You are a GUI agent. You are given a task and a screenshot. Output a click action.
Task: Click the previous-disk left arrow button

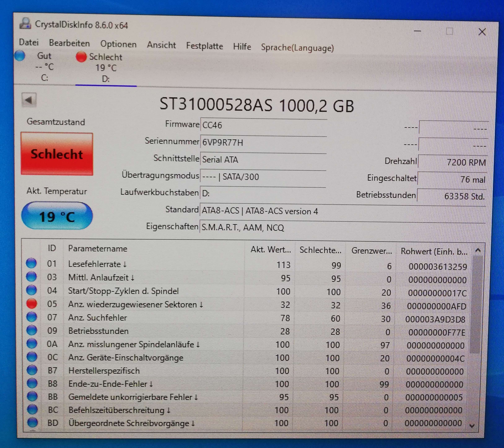coord(29,100)
